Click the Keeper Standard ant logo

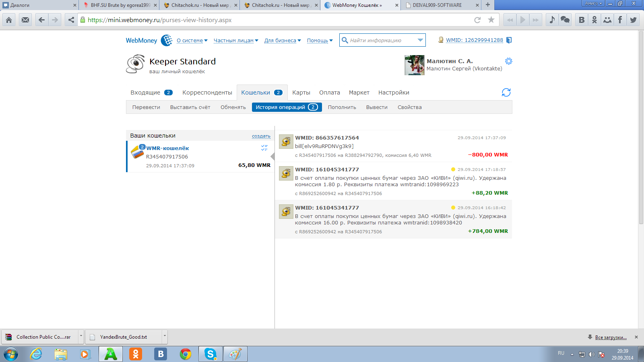pos(136,64)
